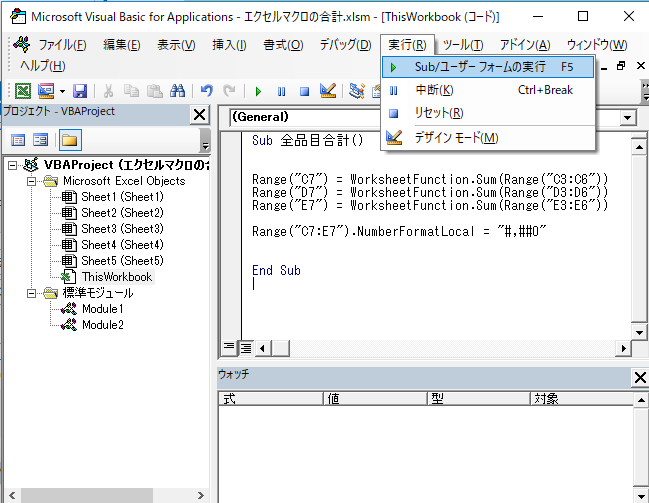Click the green Run Sub toolbar icon
Viewport: 649px width, 503px height.
click(258, 91)
